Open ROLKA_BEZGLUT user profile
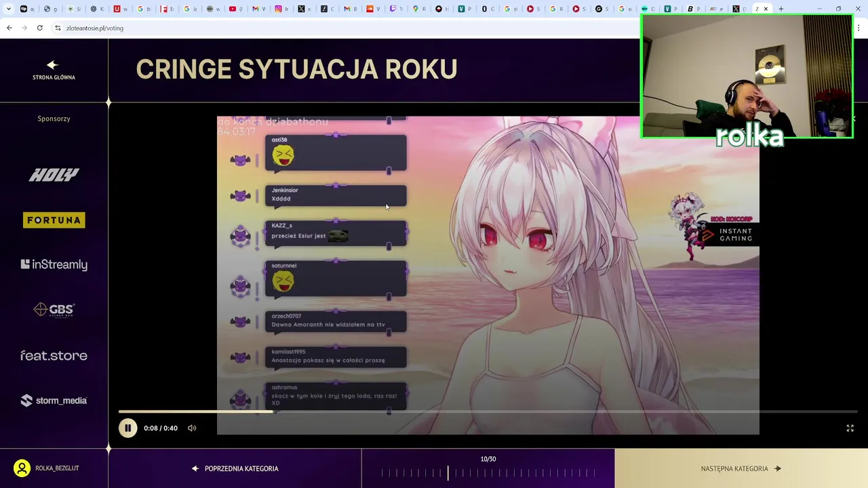The image size is (868, 488). (46, 468)
